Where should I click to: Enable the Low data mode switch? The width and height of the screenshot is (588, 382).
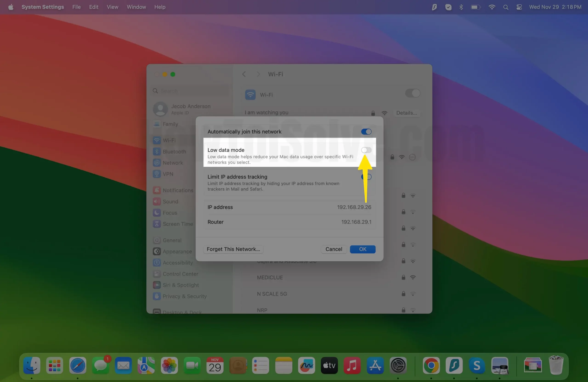(366, 150)
